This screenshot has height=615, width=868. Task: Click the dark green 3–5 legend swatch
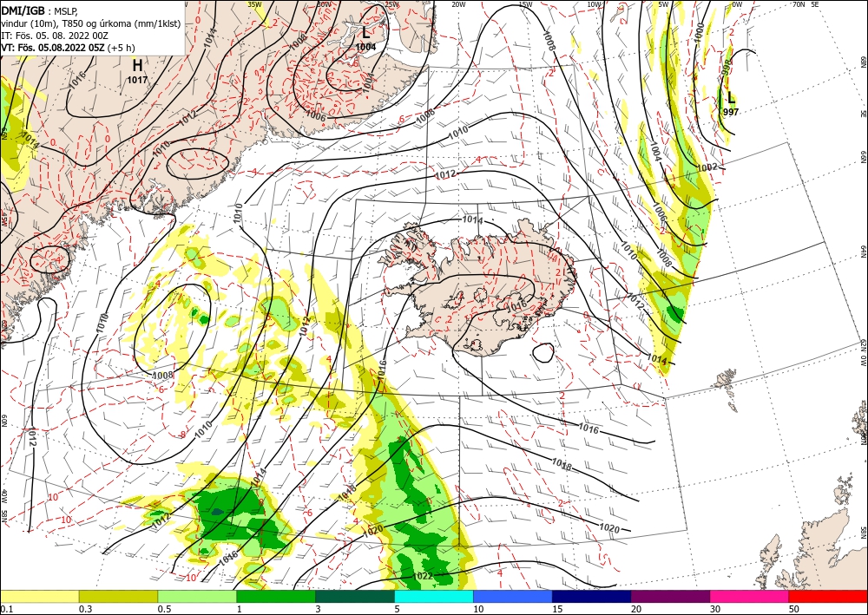coord(355,596)
